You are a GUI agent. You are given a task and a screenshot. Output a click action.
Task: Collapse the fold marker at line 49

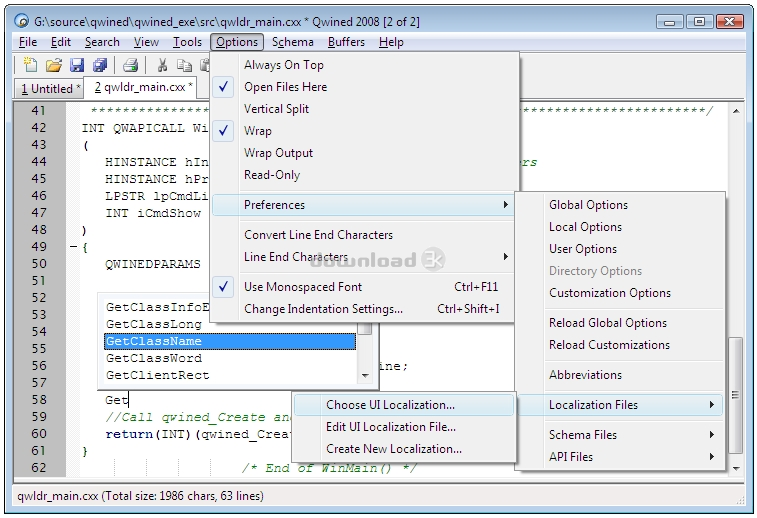(x=73, y=247)
